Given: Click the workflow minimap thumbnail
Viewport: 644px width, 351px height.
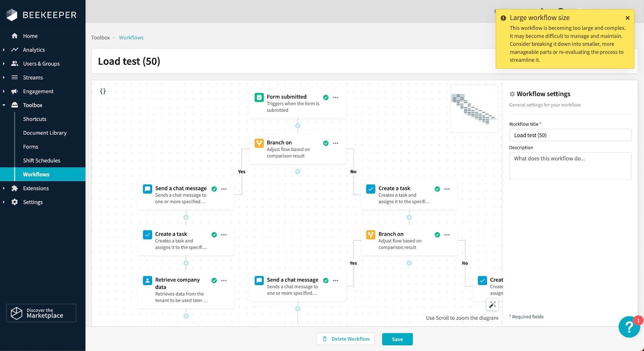Looking at the screenshot, I should coord(474,109).
